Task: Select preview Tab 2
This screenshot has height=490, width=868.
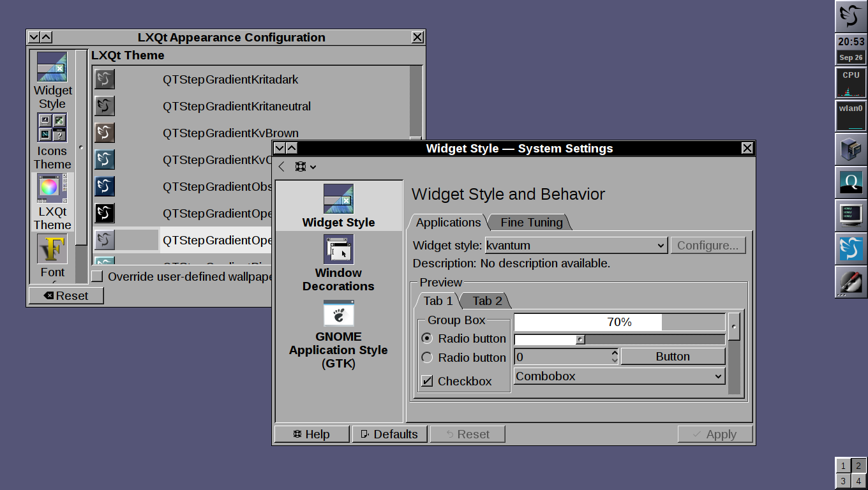Action: coord(488,301)
